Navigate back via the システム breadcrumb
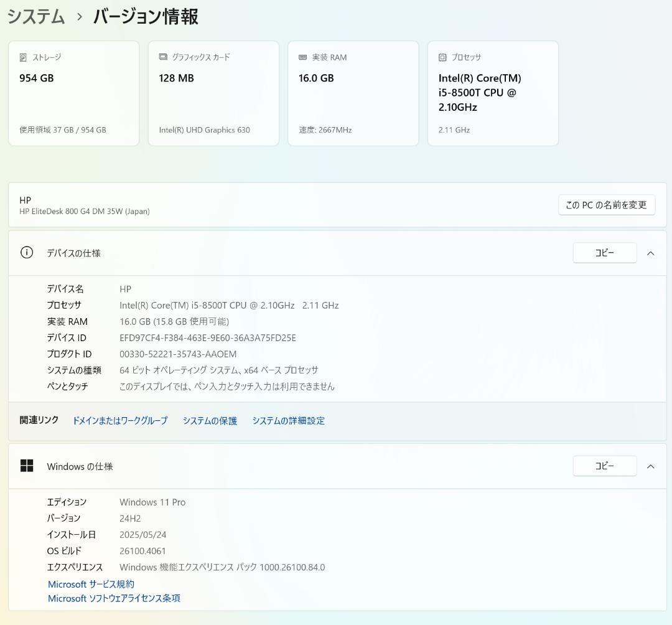 (35, 17)
